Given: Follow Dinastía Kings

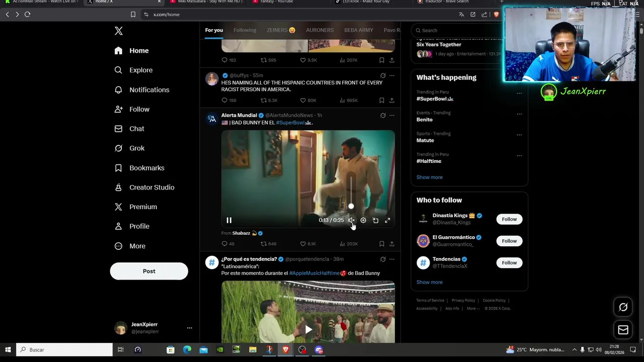Looking at the screenshot, I should [509, 219].
